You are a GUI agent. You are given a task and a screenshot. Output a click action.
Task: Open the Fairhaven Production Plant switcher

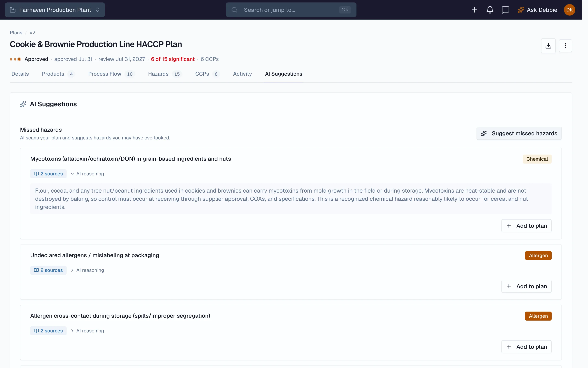coord(55,10)
